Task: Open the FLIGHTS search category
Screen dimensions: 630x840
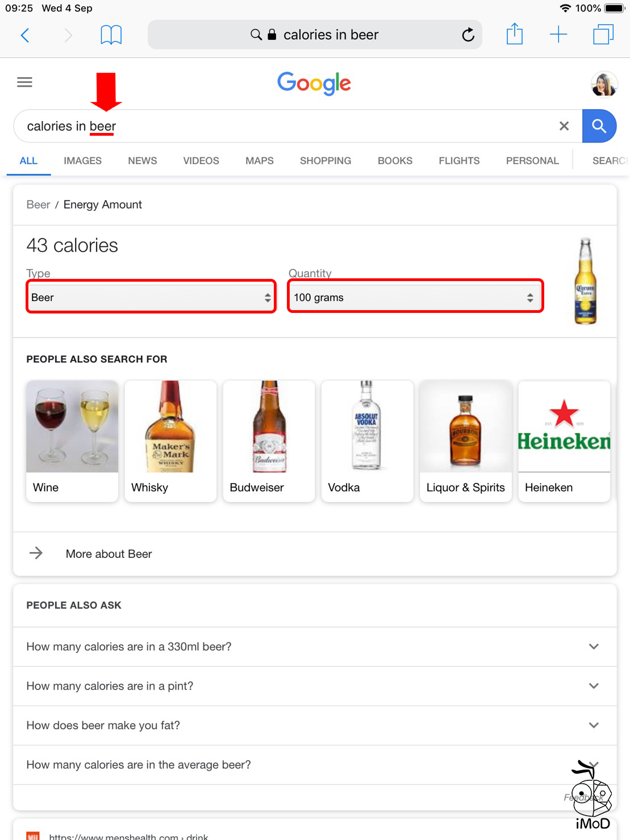Action: [458, 161]
